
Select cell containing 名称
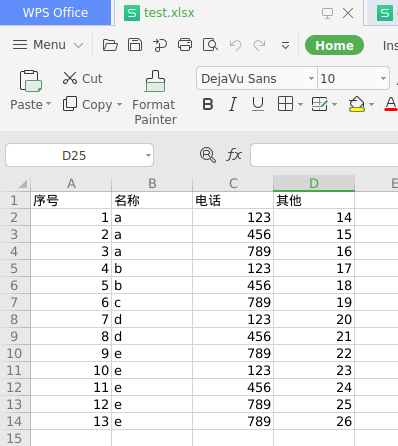(x=152, y=200)
